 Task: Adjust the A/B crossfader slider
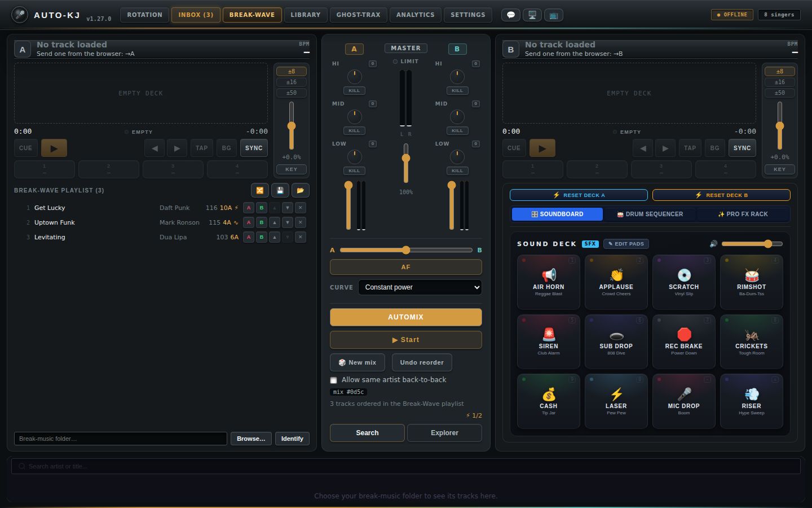pyautogui.click(x=406, y=250)
